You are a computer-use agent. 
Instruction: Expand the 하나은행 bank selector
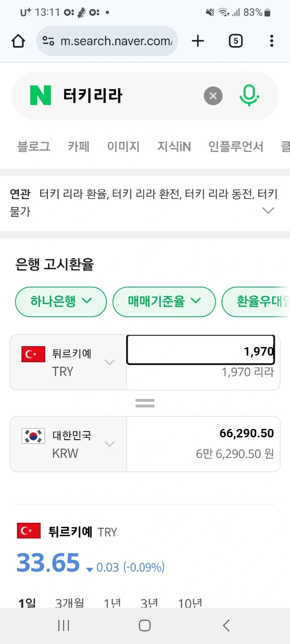coord(60,302)
